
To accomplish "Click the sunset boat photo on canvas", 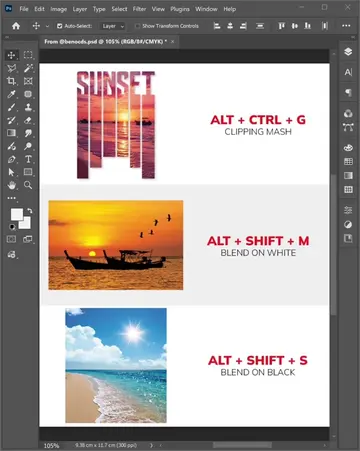I will 116,245.
